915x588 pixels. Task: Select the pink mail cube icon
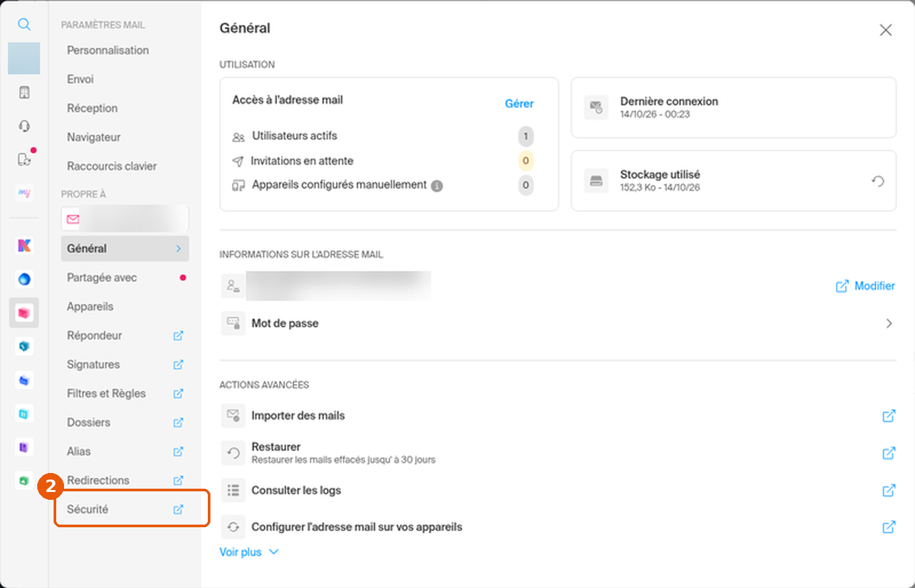click(24, 313)
